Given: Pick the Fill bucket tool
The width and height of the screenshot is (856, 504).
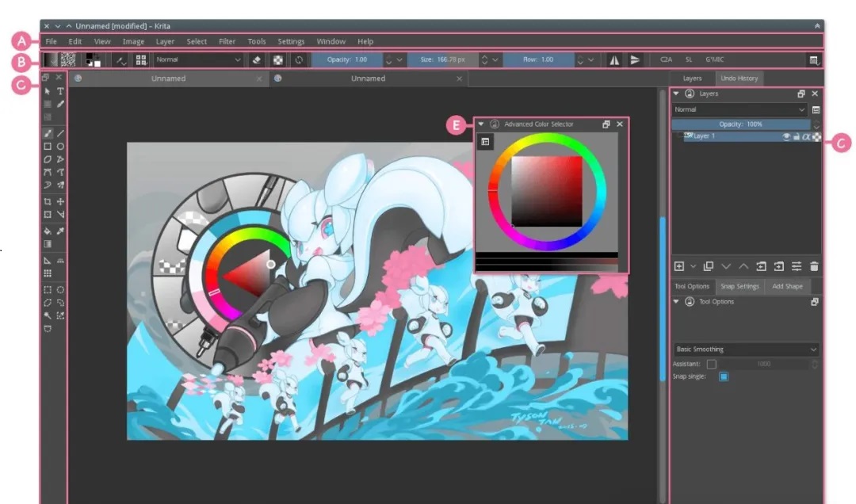Looking at the screenshot, I should [x=48, y=231].
